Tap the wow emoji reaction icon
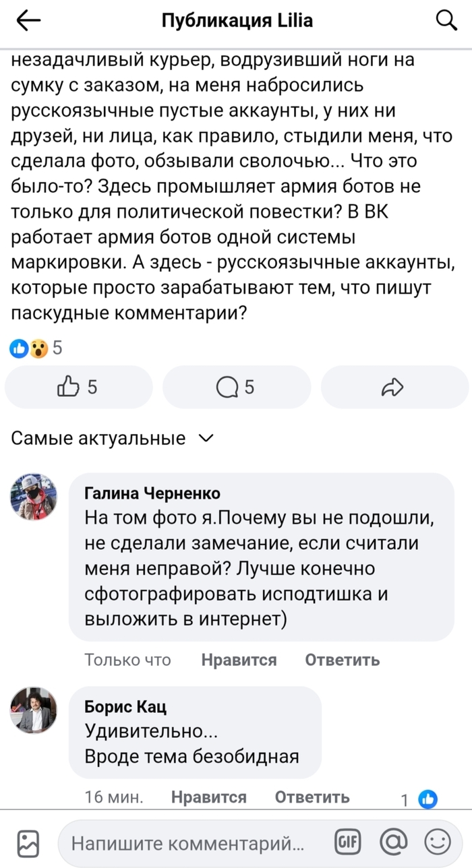472x868 pixels. click(38, 348)
